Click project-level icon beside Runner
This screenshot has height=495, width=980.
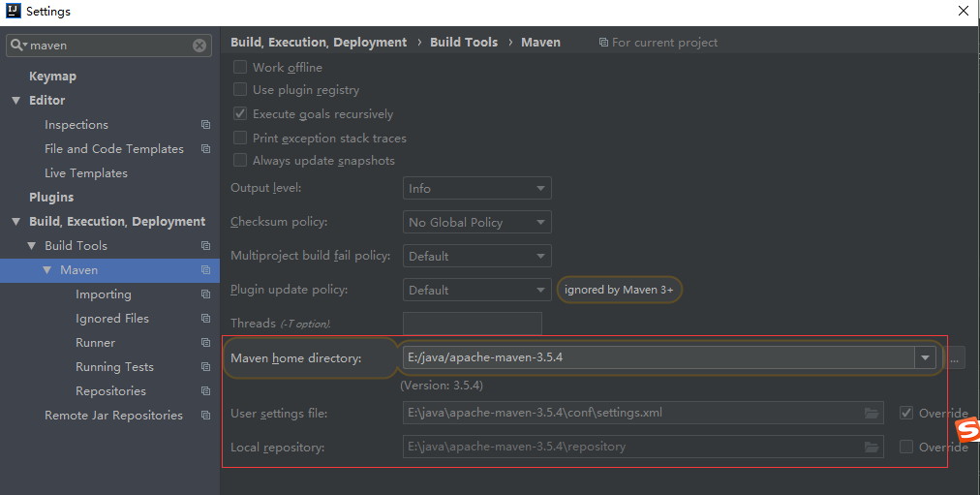pos(205,343)
